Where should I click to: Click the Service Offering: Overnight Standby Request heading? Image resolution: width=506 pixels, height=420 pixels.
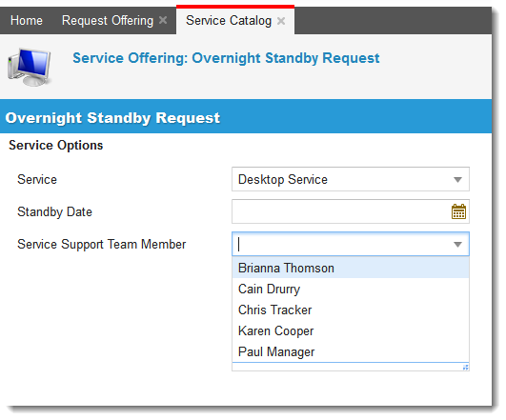coord(226,58)
